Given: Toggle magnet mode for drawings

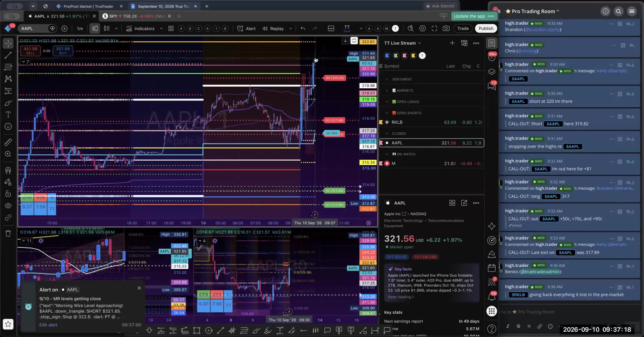Looking at the screenshot, I should click(x=8, y=170).
